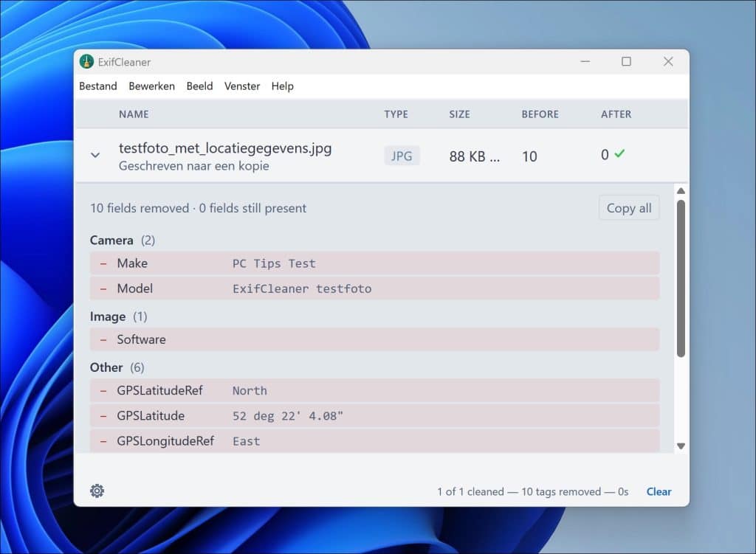Click the AFTER column header

coord(616,114)
